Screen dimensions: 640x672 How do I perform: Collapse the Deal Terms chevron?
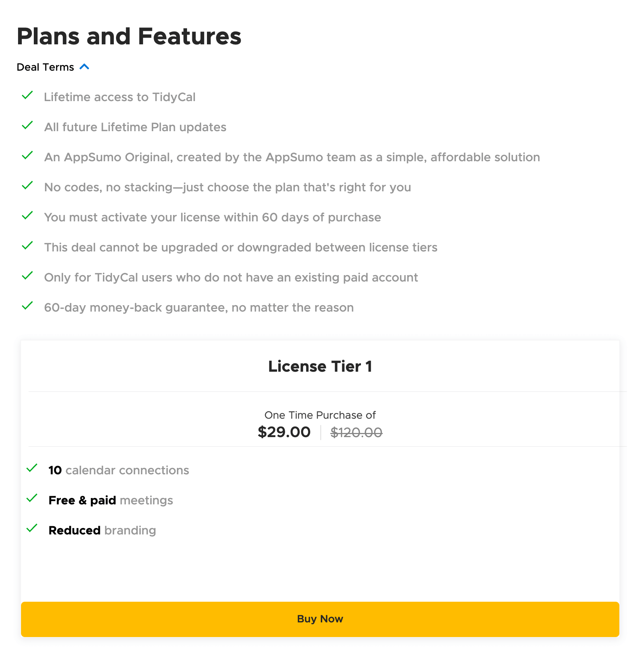(85, 67)
